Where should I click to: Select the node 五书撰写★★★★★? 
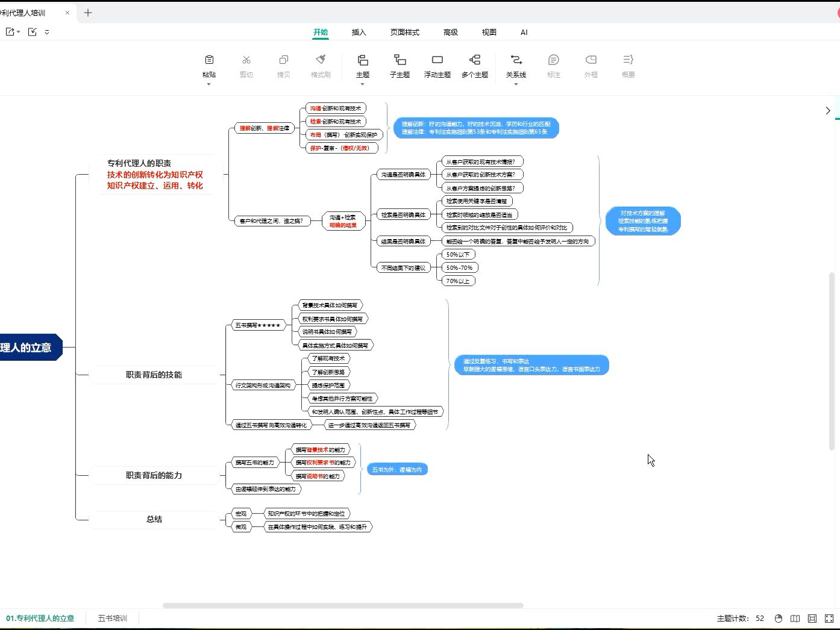point(259,325)
